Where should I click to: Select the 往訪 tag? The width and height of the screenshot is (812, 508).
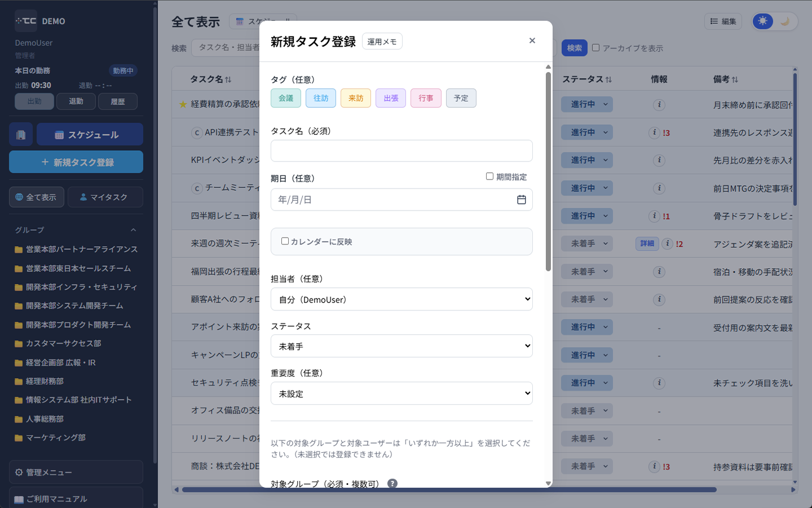[321, 98]
